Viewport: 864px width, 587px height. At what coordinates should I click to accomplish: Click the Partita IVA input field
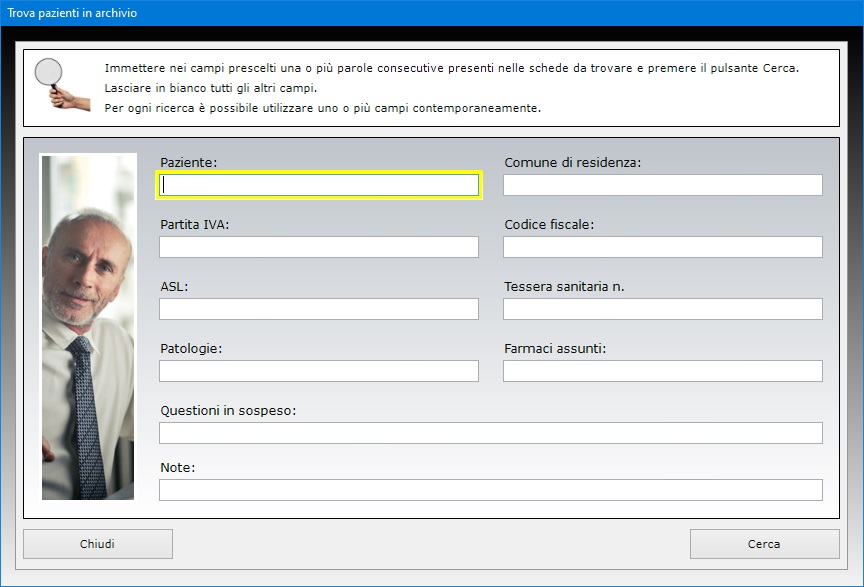(319, 247)
